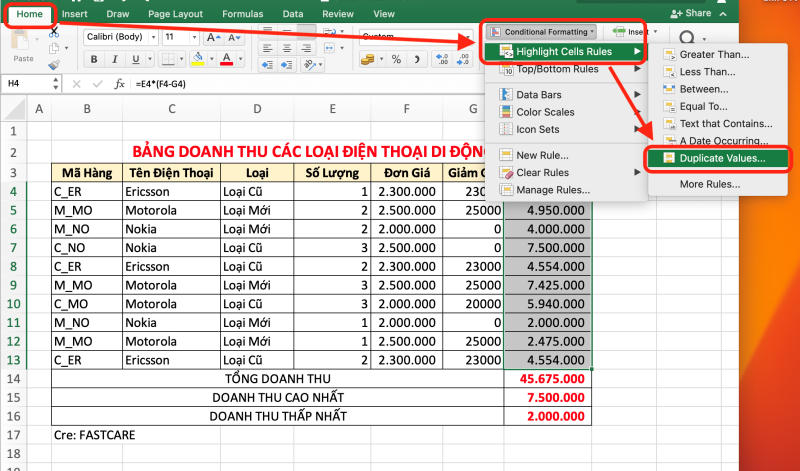This screenshot has height=471, width=800.
Task: Open the font color palette arrow
Action: point(240,59)
